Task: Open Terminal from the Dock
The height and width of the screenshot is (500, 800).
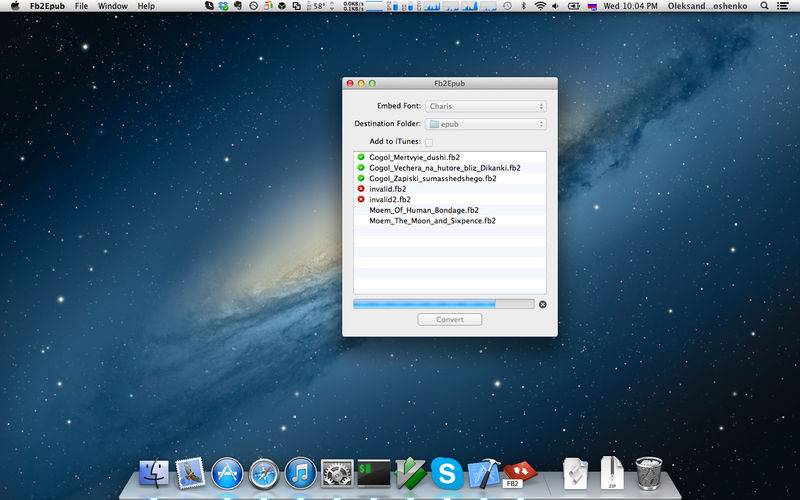Action: (373, 473)
